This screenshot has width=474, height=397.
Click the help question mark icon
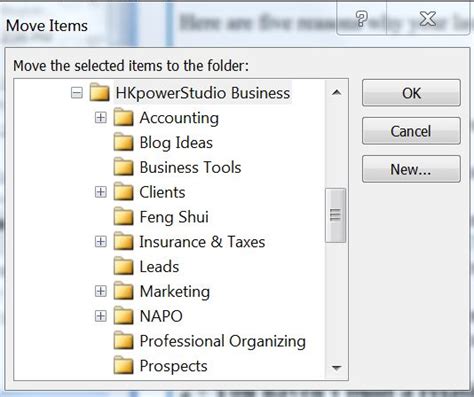pyautogui.click(x=362, y=19)
